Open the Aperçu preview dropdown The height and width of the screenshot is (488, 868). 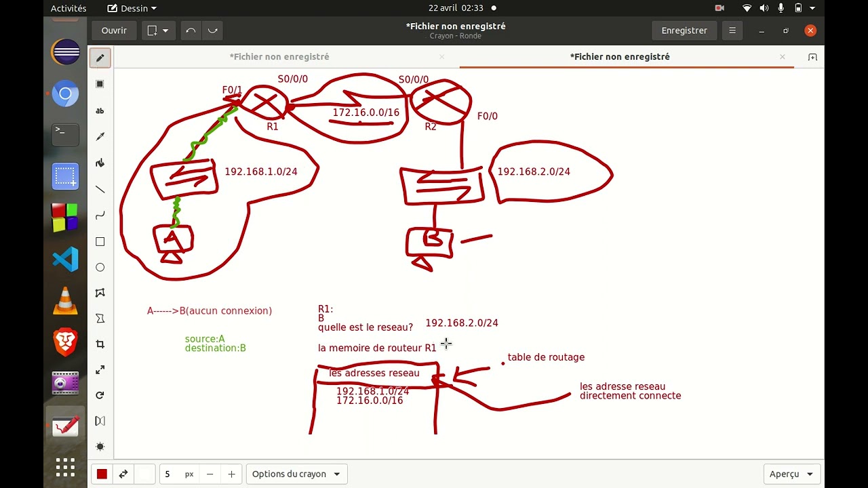pos(791,474)
